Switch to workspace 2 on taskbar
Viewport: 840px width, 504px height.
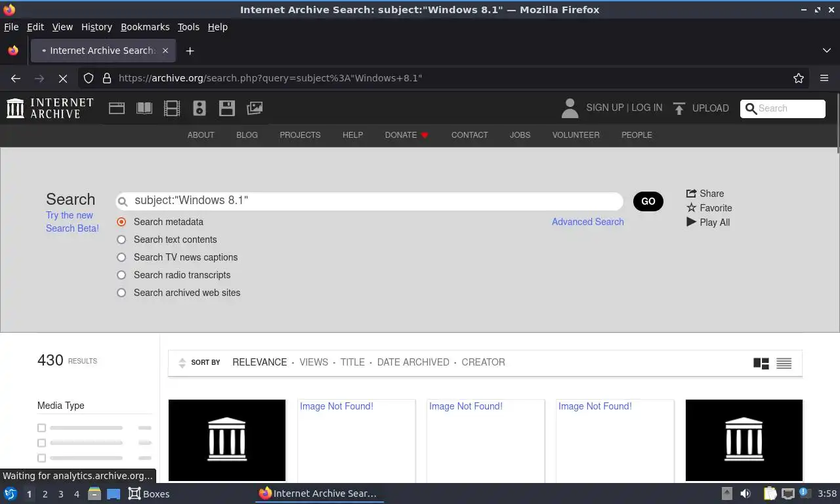click(45, 493)
